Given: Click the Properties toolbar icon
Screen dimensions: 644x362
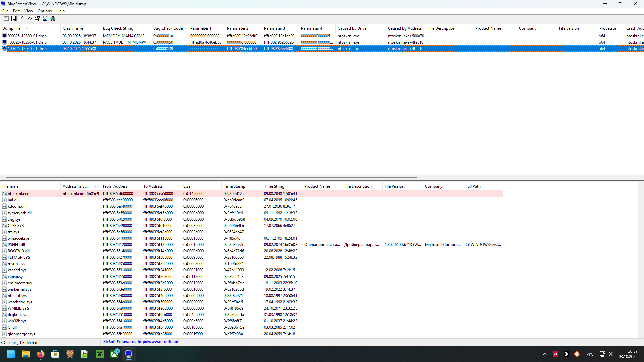Looking at the screenshot, I should (37, 19).
